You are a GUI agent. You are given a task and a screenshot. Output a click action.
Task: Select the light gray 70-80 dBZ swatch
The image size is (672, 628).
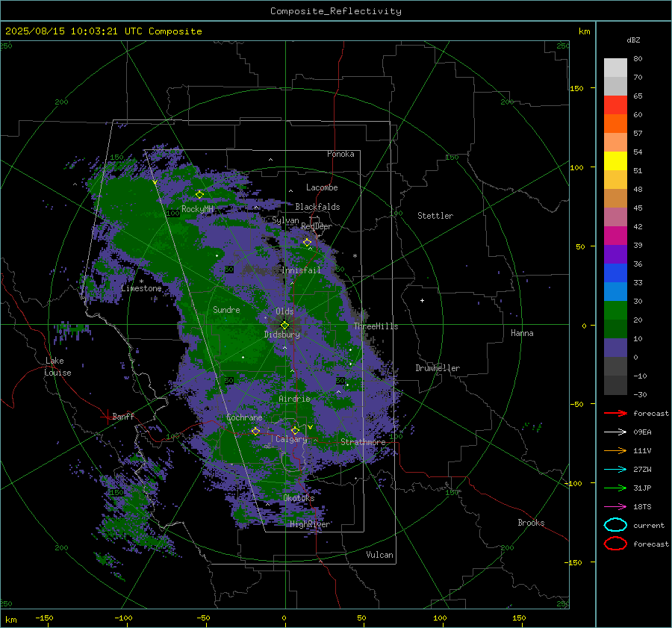(615, 67)
